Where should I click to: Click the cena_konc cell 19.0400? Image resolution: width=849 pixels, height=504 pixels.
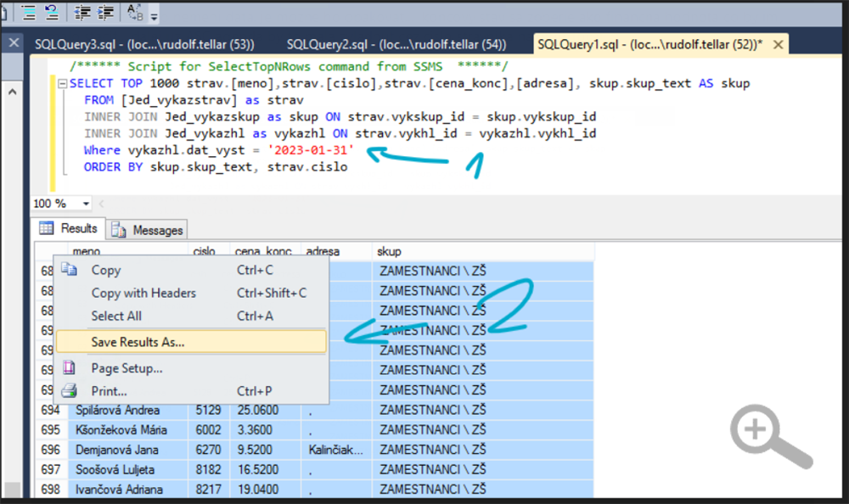pos(265,490)
